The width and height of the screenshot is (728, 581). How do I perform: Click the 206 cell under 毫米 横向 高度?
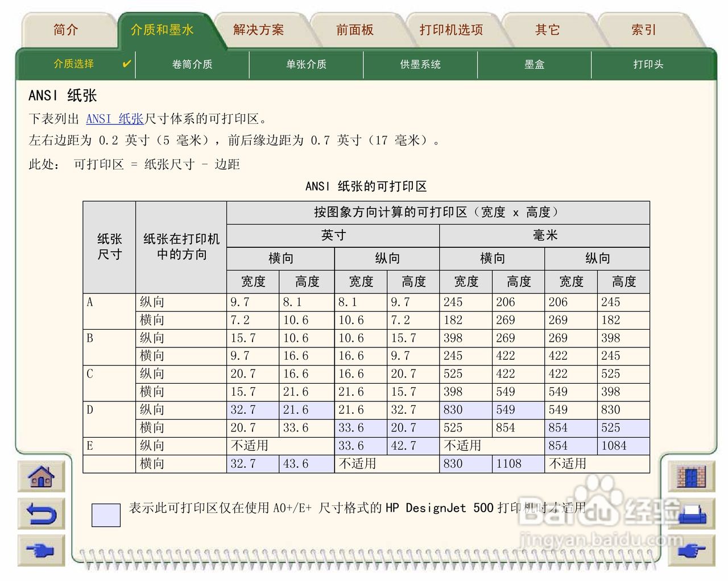518,302
